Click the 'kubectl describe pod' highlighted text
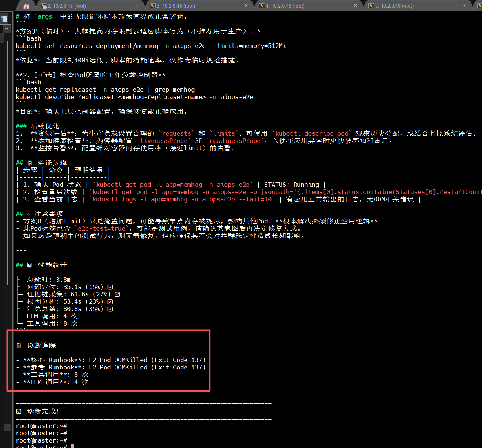Viewport: 482px width, 448px height. [312, 133]
